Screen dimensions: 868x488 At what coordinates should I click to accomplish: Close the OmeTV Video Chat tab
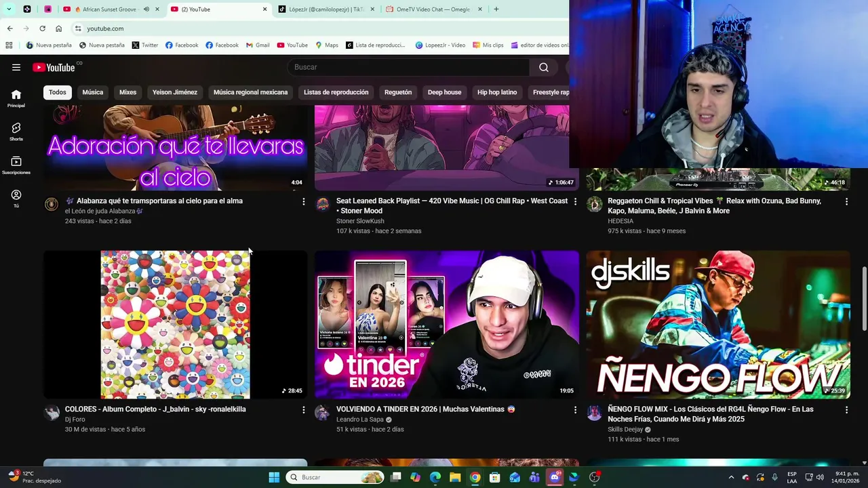480,9
